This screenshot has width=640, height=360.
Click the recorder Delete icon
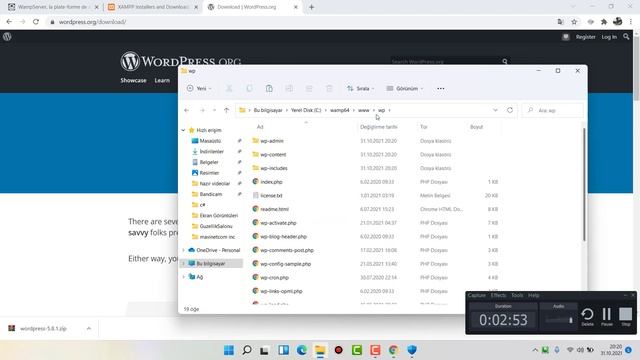[587, 317]
